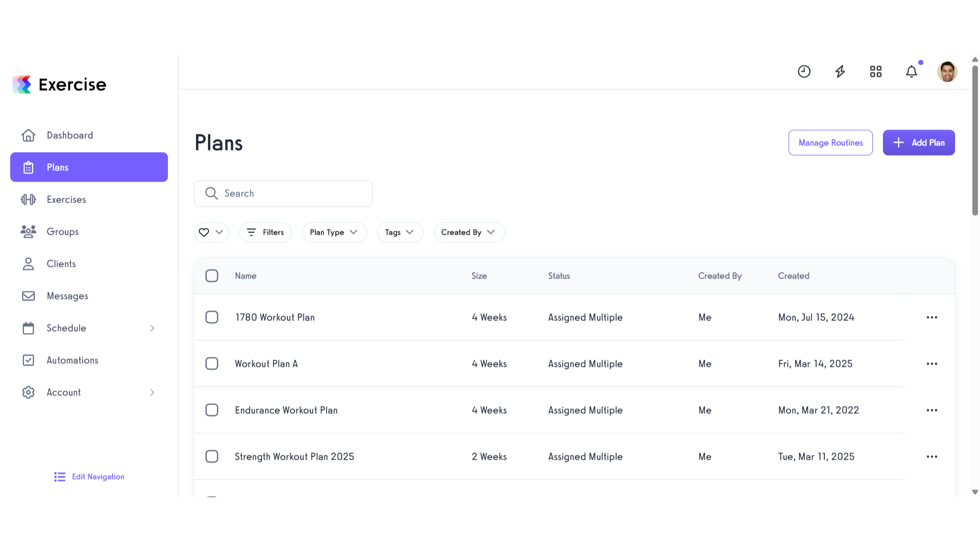Open the favorites heart dropdown

tap(211, 232)
